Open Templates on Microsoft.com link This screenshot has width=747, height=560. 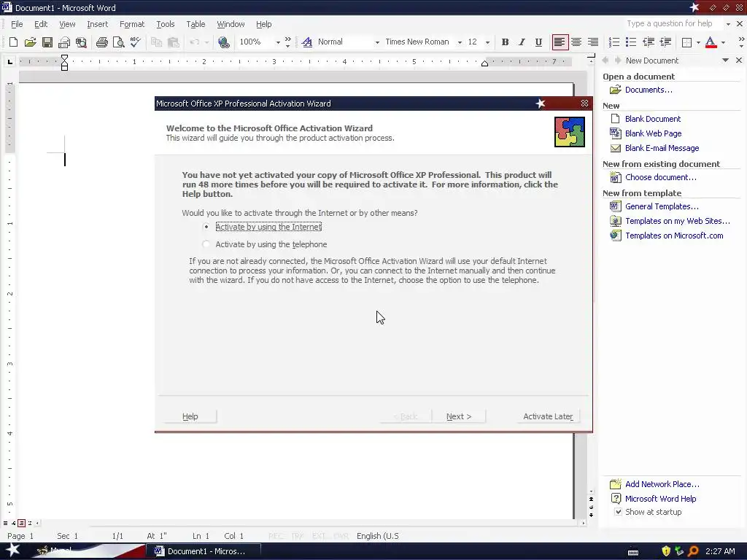point(674,236)
